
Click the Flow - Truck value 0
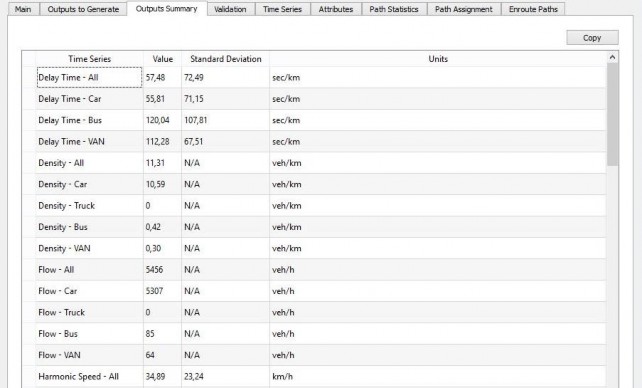[148, 312]
